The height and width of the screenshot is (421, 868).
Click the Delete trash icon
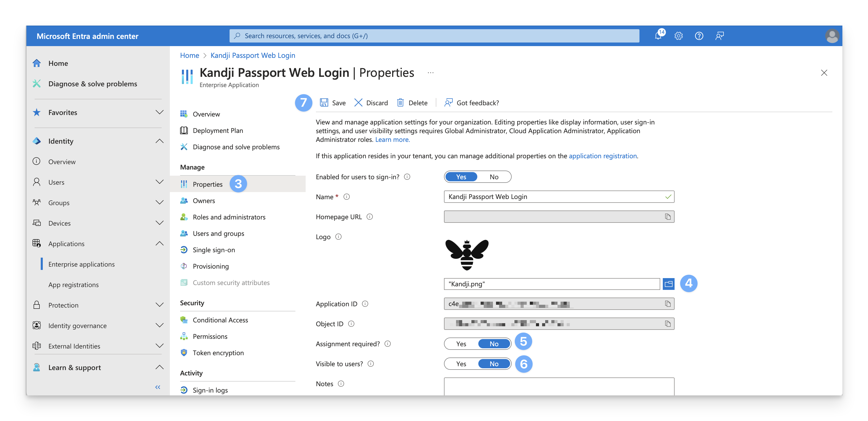click(400, 103)
